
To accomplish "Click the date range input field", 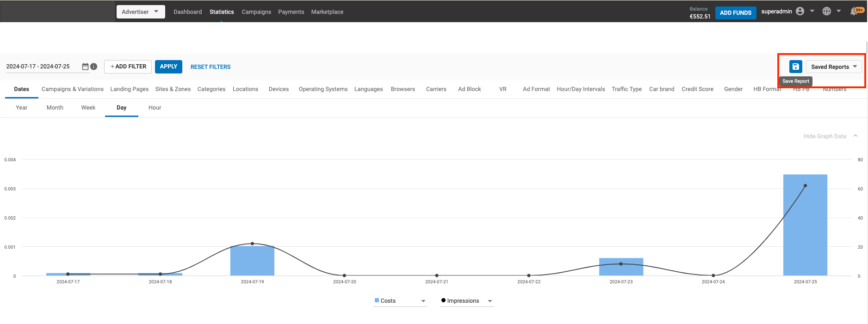I will 42,67.
